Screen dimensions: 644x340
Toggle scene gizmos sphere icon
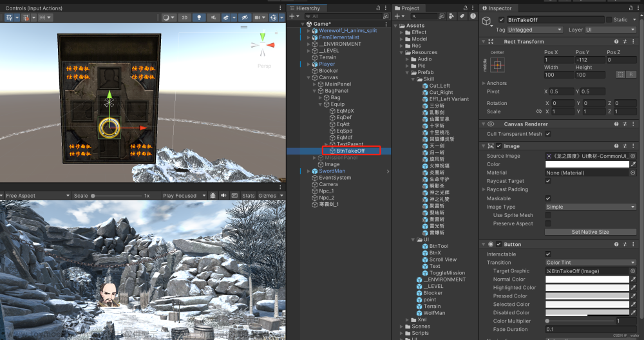(274, 17)
